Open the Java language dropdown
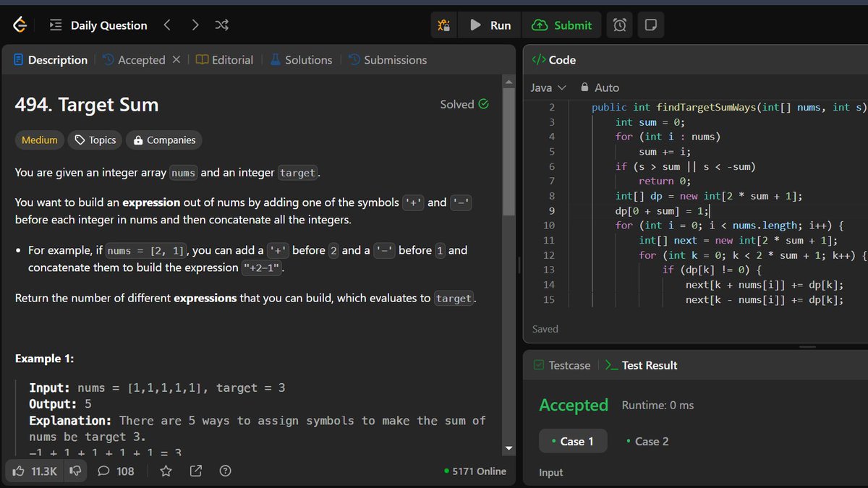Viewport: 868px width, 488px height. [x=548, y=87]
